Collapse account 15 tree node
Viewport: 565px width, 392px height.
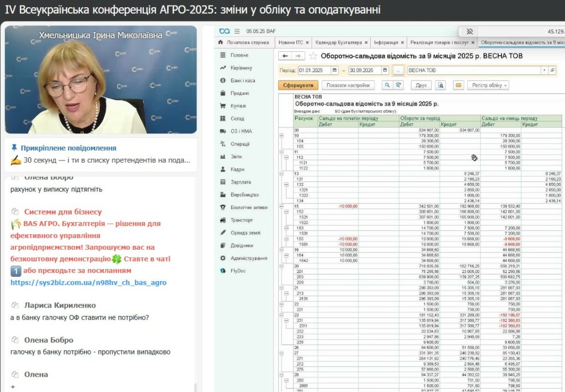[x=282, y=206]
